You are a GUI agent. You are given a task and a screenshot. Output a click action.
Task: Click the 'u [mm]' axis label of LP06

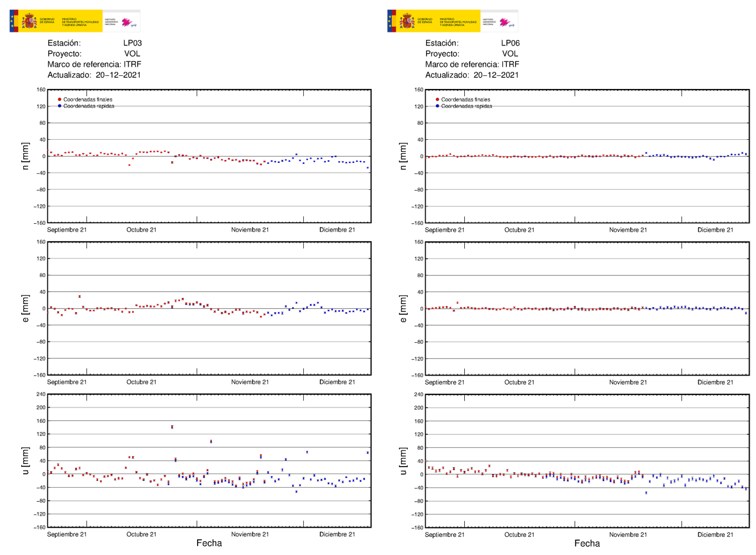tap(403, 461)
